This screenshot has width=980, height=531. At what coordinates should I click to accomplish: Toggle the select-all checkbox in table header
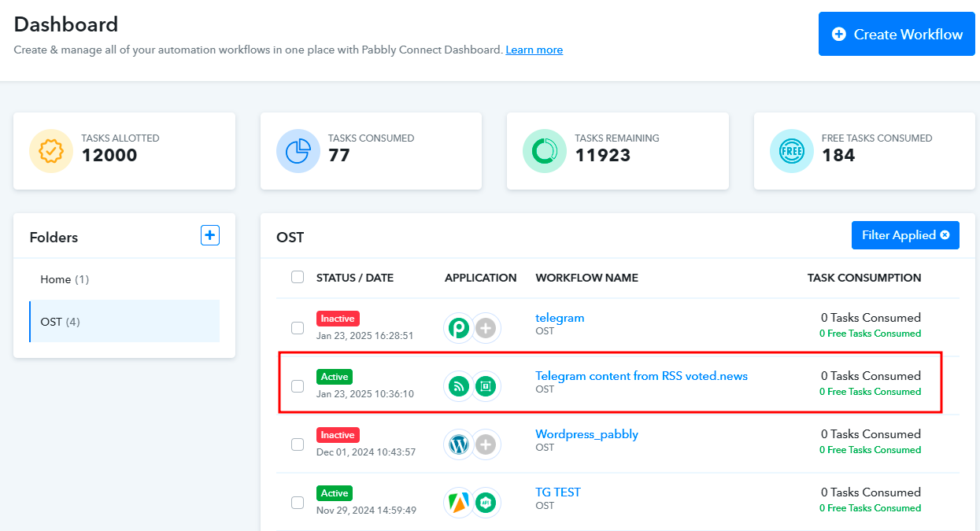(298, 277)
